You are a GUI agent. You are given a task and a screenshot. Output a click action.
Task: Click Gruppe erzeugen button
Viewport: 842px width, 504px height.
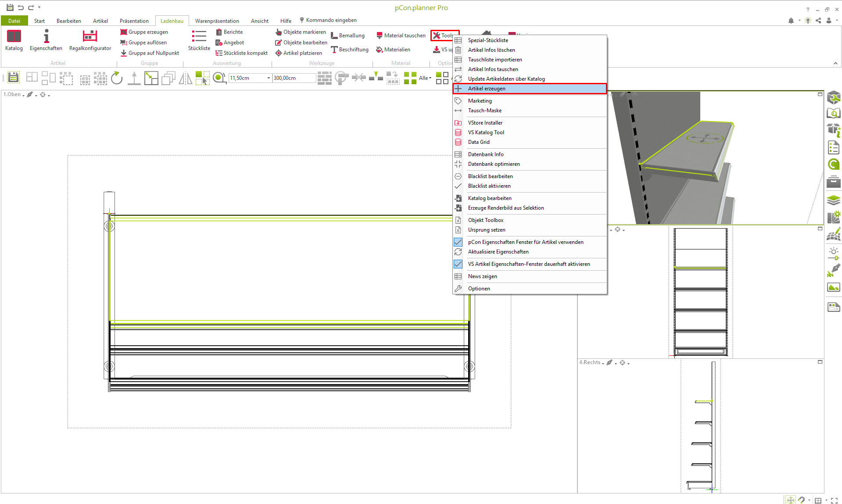click(144, 32)
